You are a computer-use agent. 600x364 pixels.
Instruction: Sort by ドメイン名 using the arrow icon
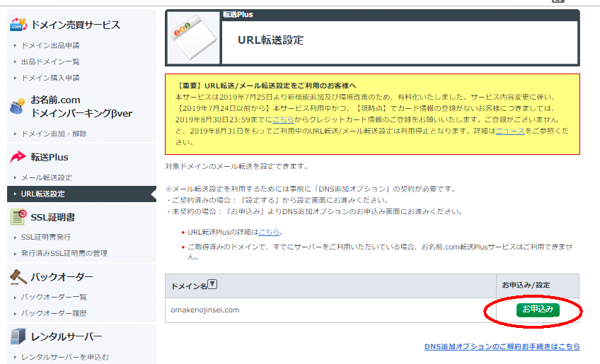[212, 284]
